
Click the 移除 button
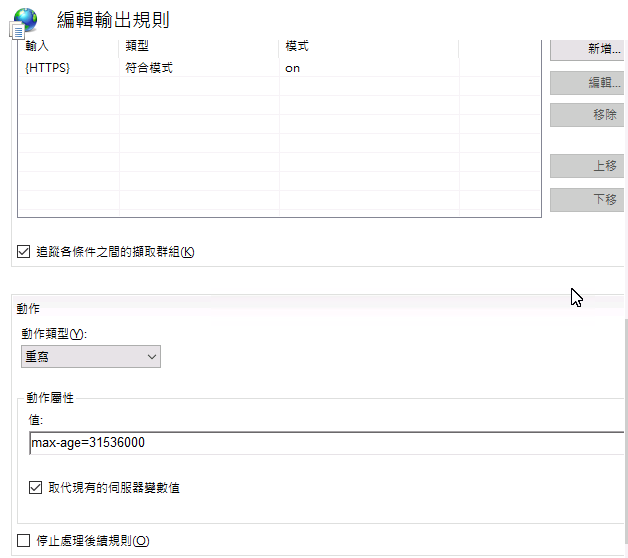coord(587,115)
